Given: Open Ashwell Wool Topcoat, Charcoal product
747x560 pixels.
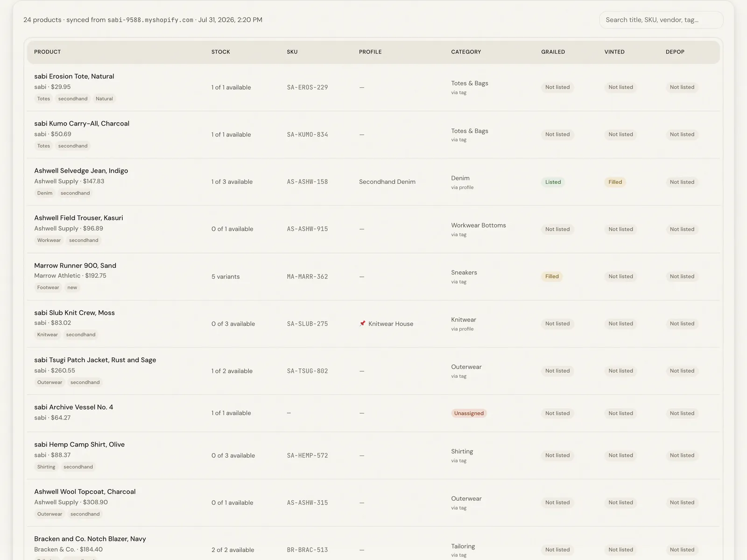Looking at the screenshot, I should pos(85,491).
